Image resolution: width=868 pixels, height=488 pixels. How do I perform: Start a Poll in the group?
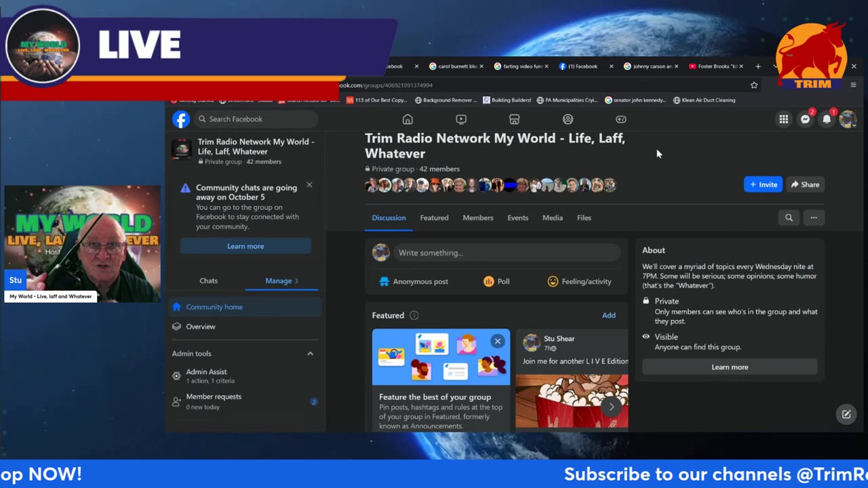click(496, 281)
